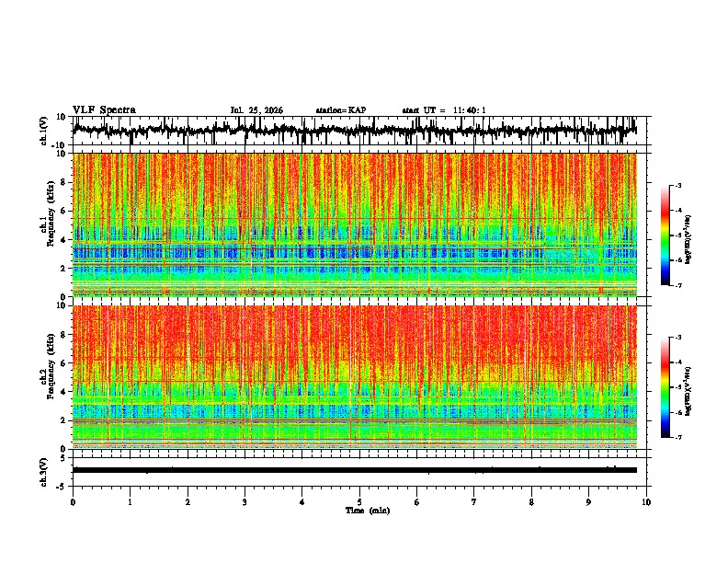Click the 5 tick label on the time axis
728x563 pixels.
(x=359, y=502)
